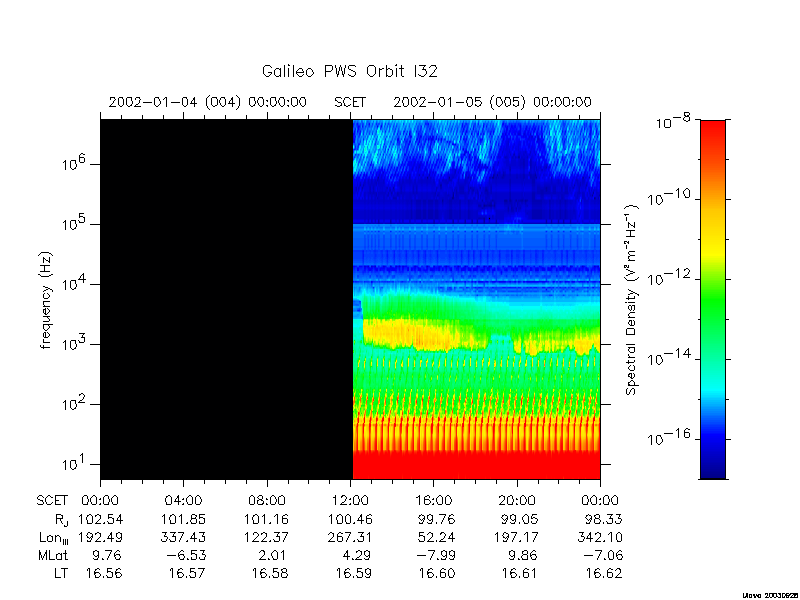
Task: Click the LT value 16.61
Action: tap(520, 573)
